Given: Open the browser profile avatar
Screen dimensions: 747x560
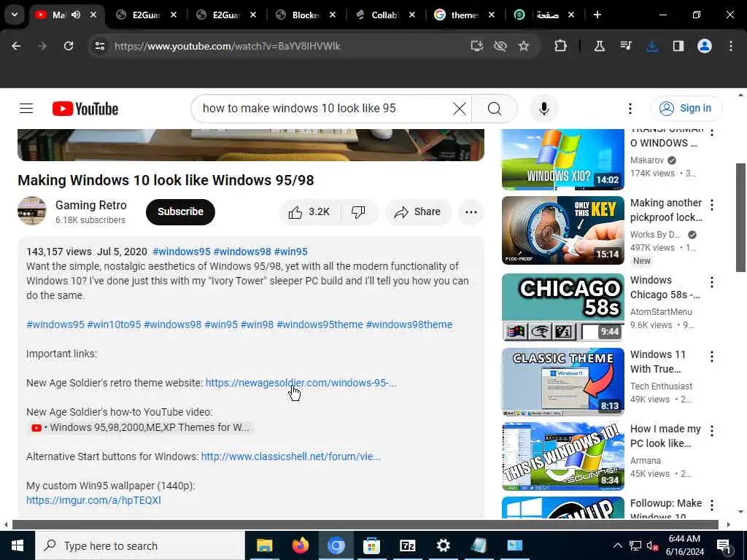Looking at the screenshot, I should pyautogui.click(x=704, y=46).
